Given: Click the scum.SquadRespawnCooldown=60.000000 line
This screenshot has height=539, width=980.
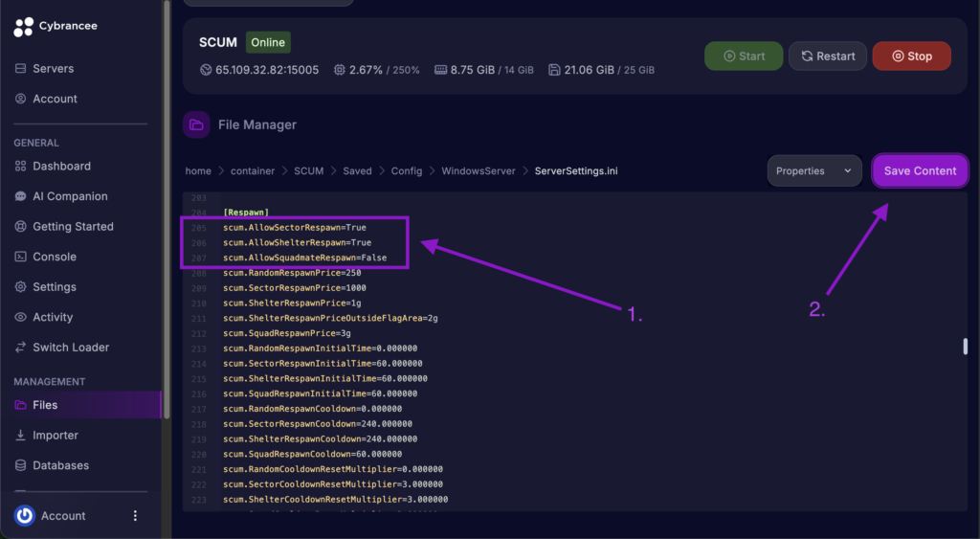Looking at the screenshot, I should pyautogui.click(x=313, y=454).
